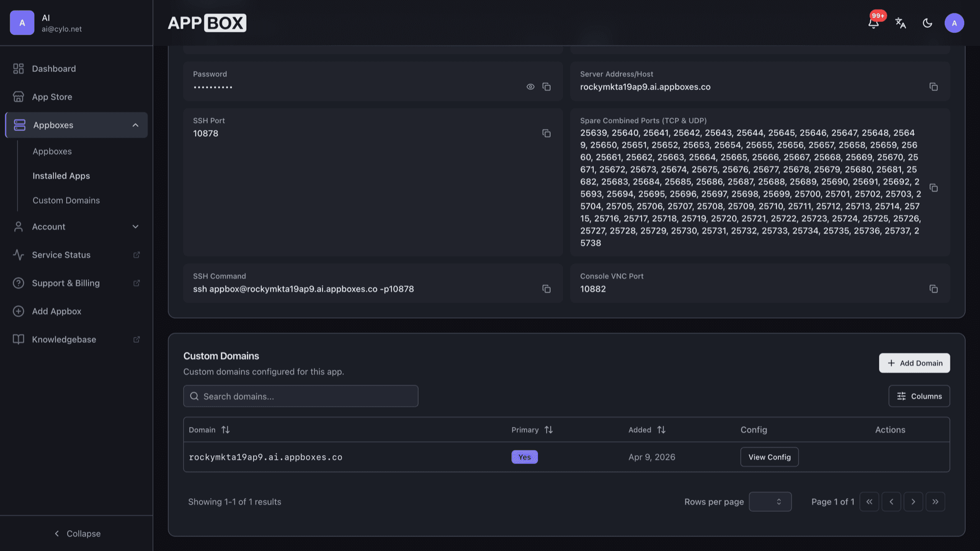Click View Config for rockymkta19ap9 domain

[769, 457]
